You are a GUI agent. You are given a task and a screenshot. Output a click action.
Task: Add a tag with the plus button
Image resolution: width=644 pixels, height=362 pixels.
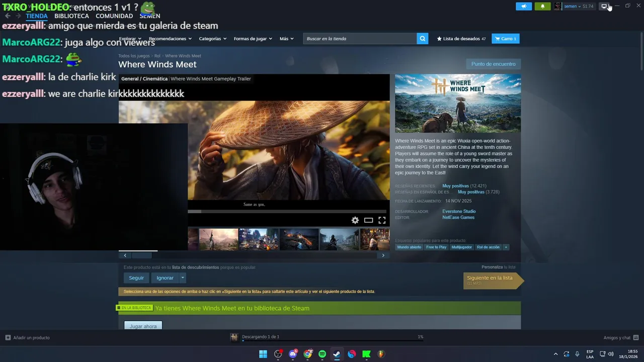click(x=506, y=247)
